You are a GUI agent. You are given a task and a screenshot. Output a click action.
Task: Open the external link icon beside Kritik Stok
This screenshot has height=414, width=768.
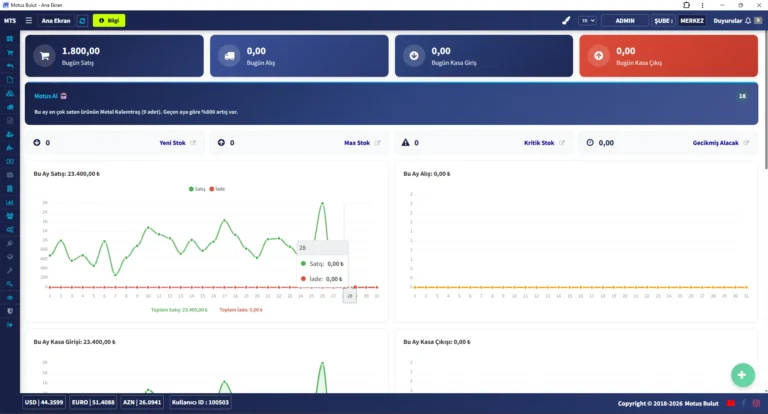[562, 143]
